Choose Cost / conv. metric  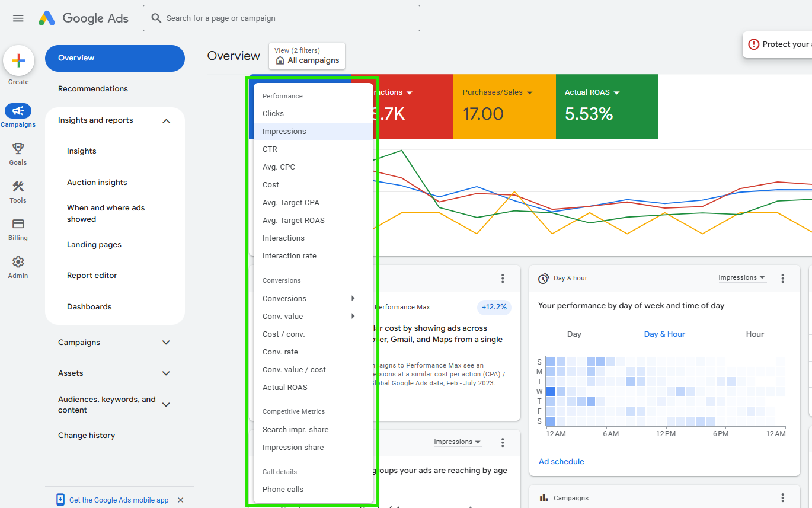coord(314,334)
